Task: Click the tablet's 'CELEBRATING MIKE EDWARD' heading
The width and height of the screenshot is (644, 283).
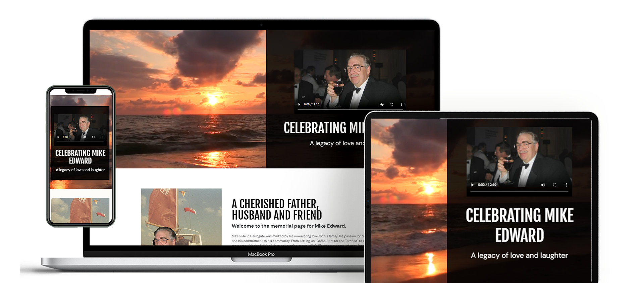Action: 520,225
